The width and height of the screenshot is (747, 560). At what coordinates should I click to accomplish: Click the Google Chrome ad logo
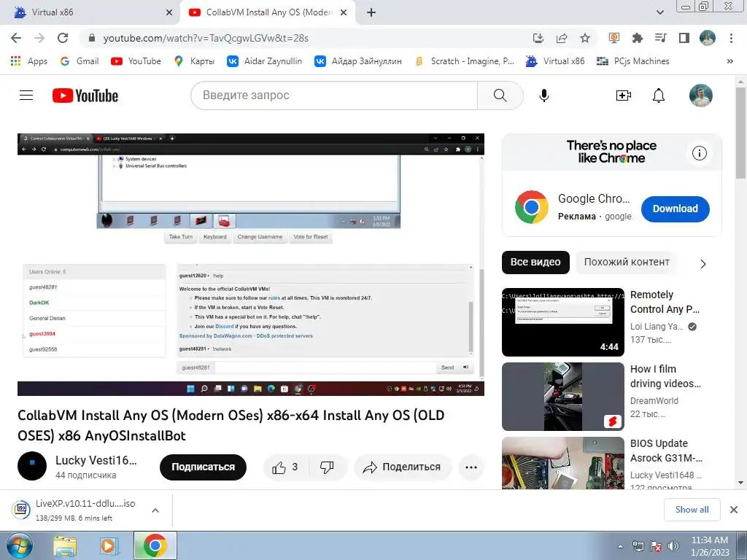coord(532,207)
